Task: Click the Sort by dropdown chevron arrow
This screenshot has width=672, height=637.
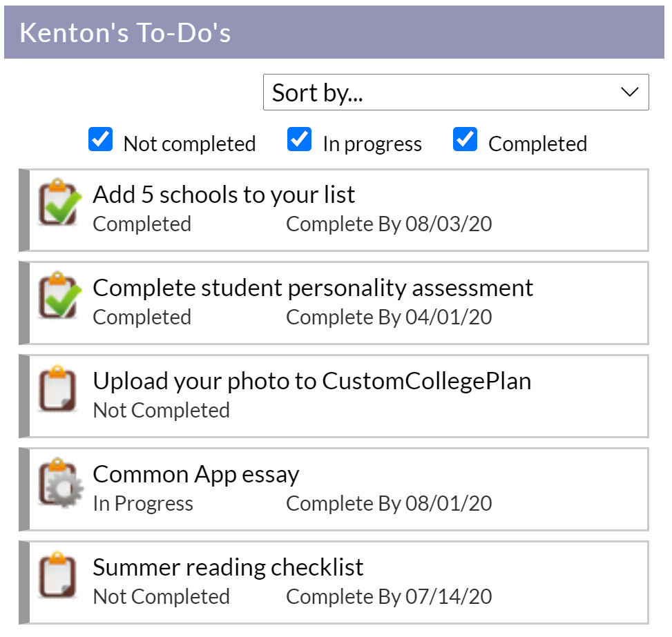Action: (x=630, y=92)
